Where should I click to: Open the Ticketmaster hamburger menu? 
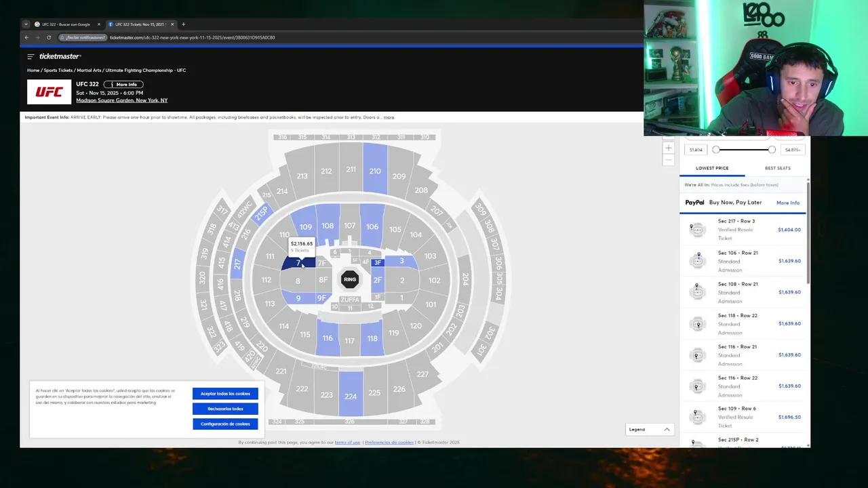click(31, 56)
